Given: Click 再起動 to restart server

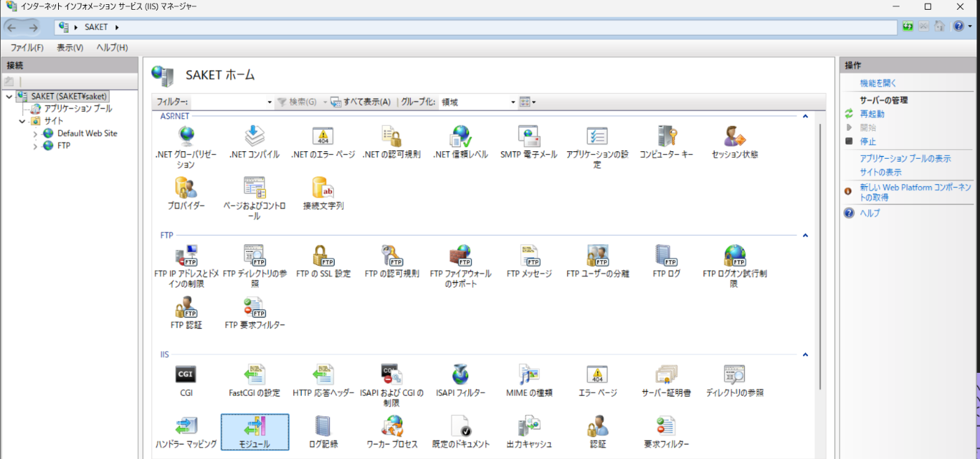Looking at the screenshot, I should coord(872,114).
